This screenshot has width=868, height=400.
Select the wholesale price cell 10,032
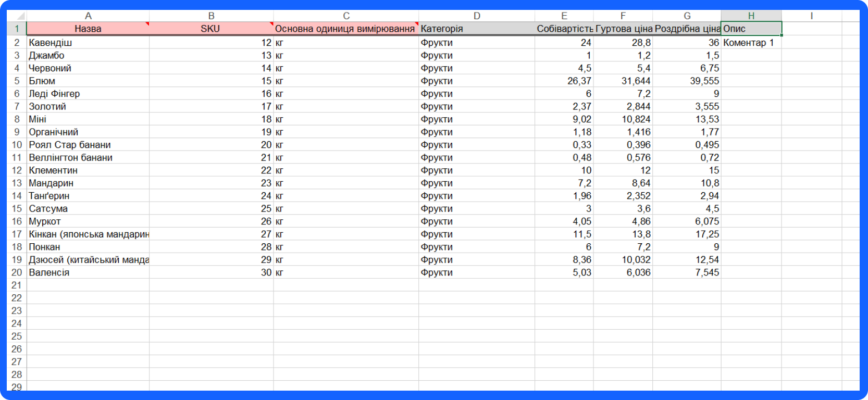[623, 260]
